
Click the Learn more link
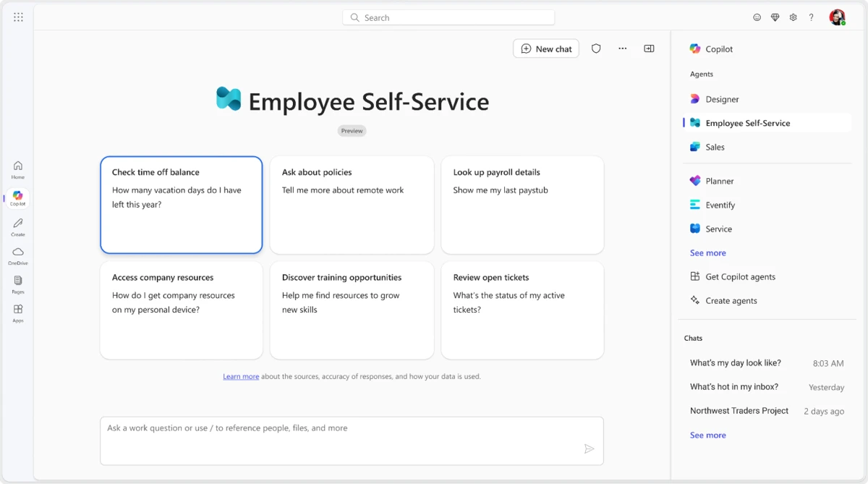coord(241,376)
